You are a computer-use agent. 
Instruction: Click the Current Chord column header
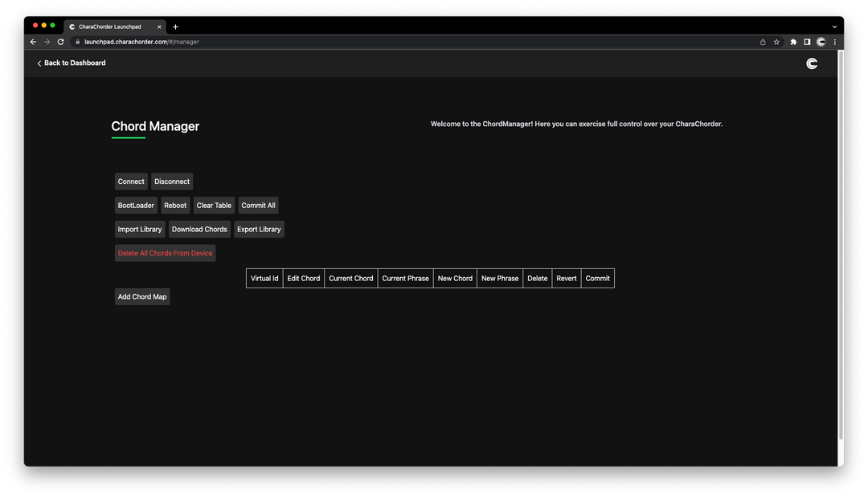coord(351,279)
